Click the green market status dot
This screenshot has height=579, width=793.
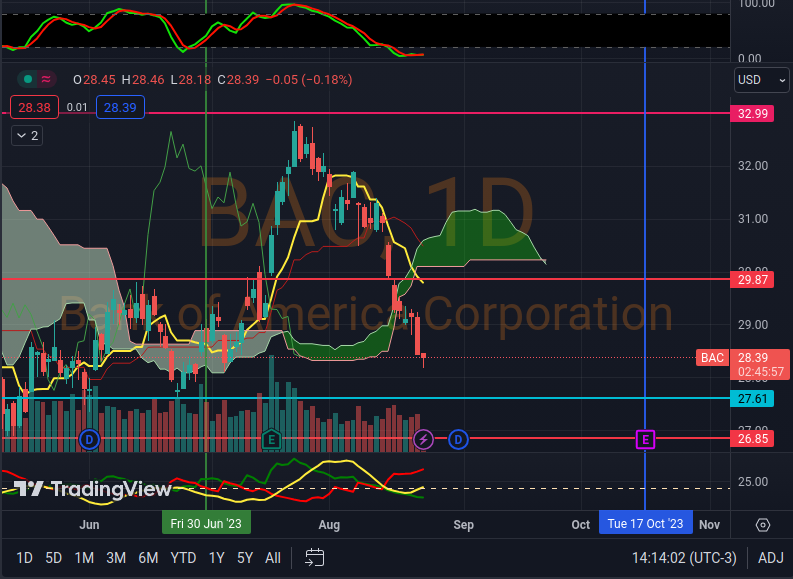point(28,79)
